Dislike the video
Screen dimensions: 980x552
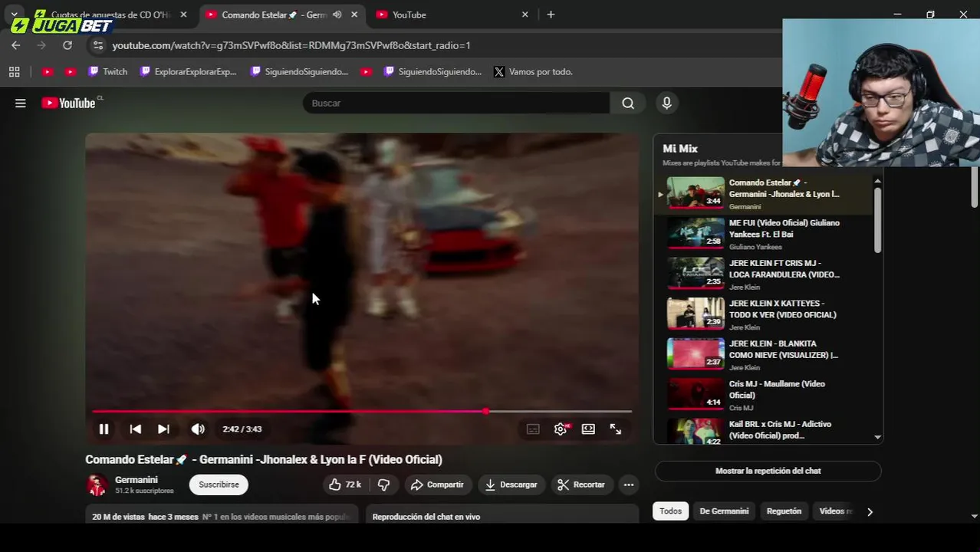(x=384, y=485)
